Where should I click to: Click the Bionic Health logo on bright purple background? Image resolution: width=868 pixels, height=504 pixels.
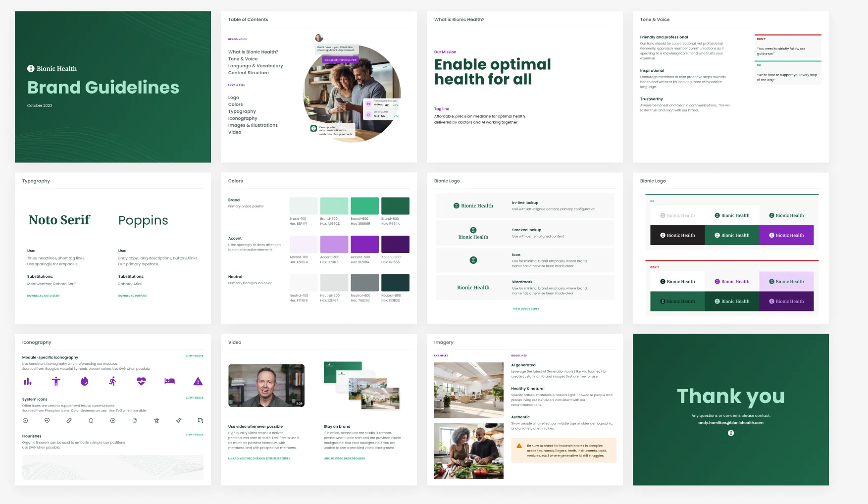pyautogui.click(x=786, y=235)
